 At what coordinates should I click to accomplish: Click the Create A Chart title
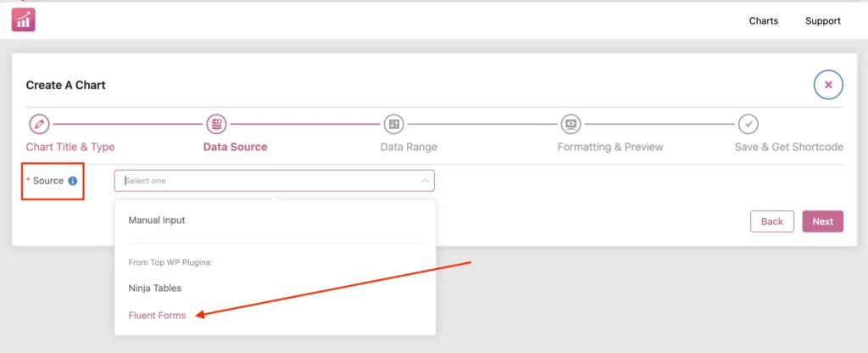(x=66, y=86)
